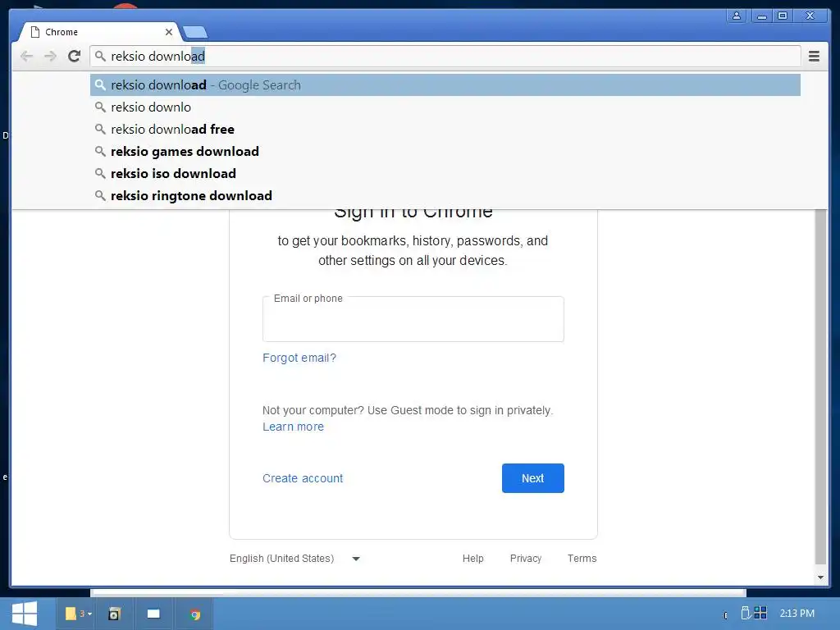Open the Windows Start button
The width and height of the screenshot is (840, 630).
[x=24, y=614]
